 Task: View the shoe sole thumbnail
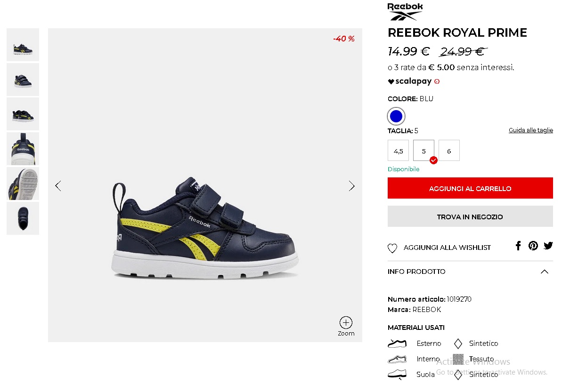coord(23,184)
